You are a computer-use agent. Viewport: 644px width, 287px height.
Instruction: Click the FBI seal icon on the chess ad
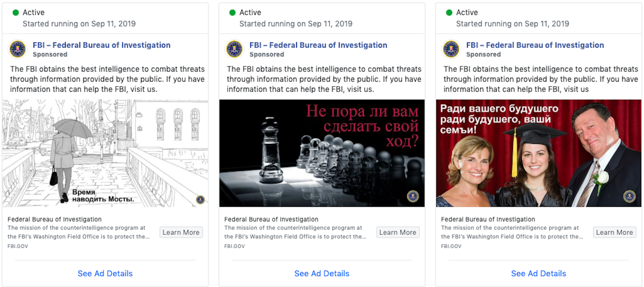point(234,49)
